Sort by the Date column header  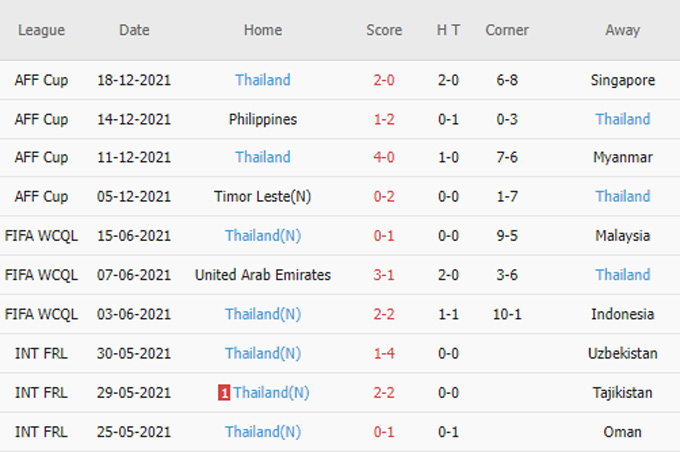(x=134, y=30)
